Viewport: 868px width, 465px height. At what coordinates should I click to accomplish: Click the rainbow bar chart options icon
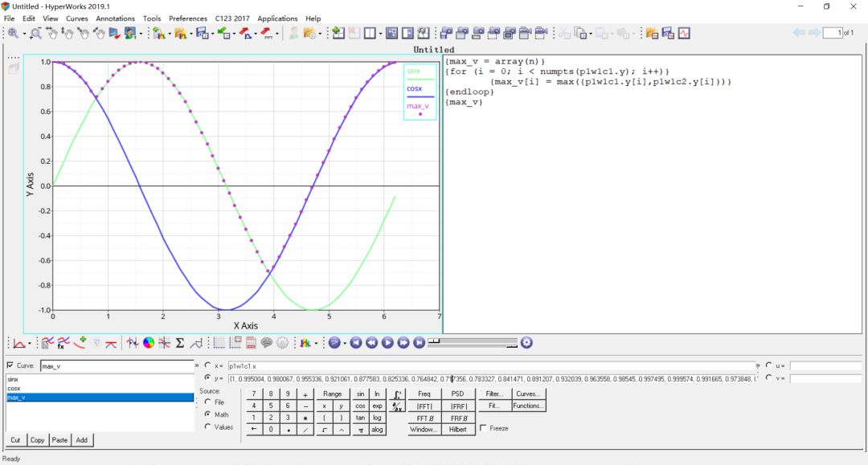305,343
